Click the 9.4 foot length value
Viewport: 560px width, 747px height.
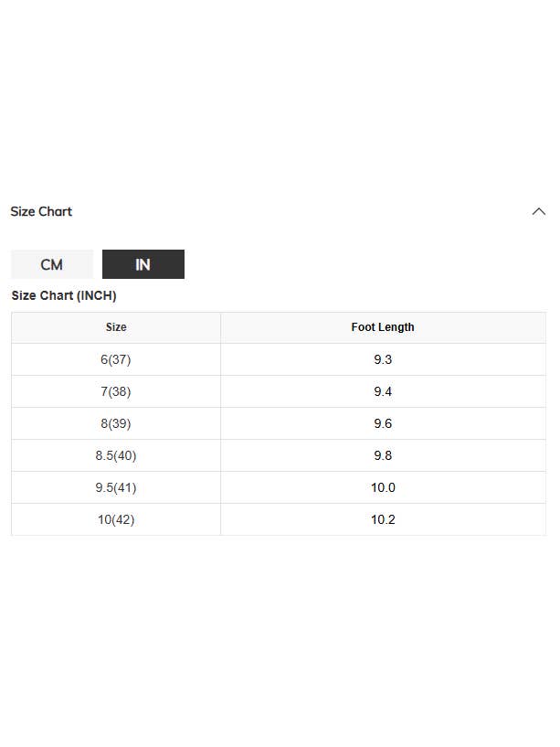click(383, 391)
